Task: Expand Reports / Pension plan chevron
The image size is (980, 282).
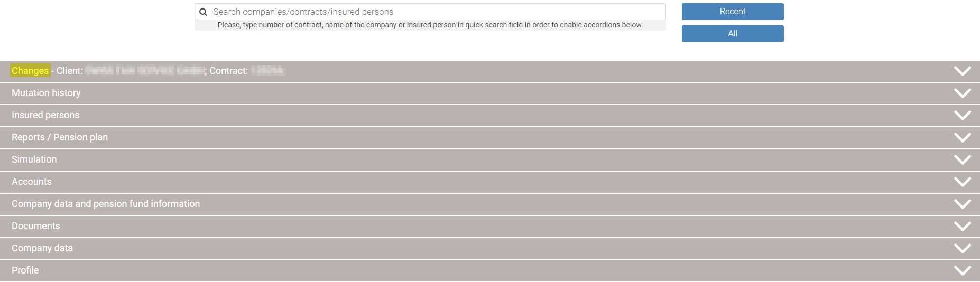Action: coord(962,137)
